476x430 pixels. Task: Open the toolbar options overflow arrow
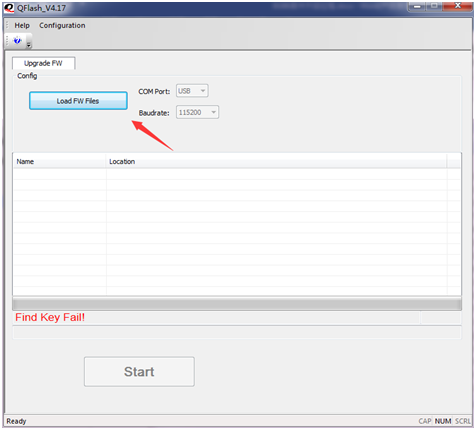(x=29, y=45)
